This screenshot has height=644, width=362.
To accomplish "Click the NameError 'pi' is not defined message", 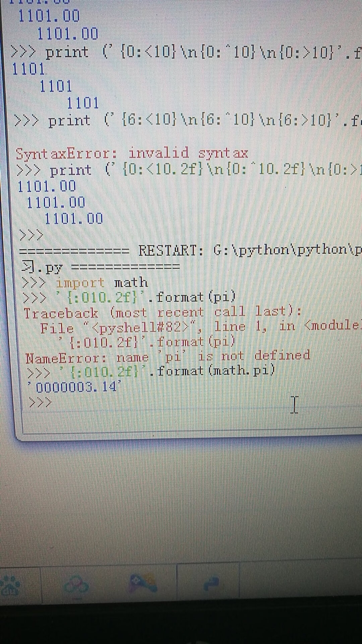I will point(168,356).
